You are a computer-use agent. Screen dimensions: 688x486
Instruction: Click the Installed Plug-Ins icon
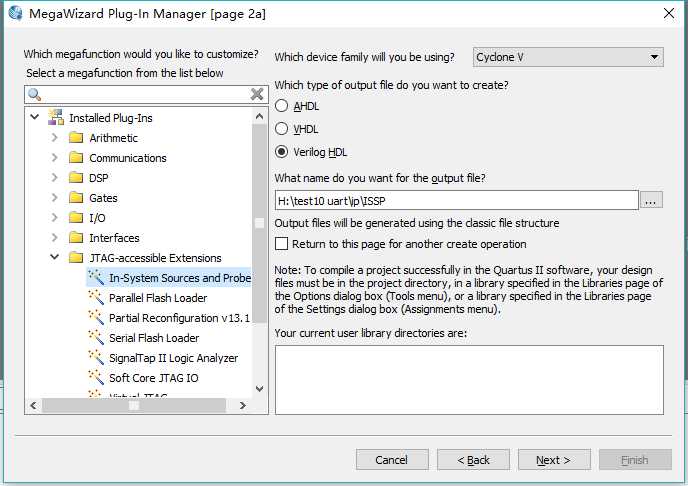click(56, 118)
